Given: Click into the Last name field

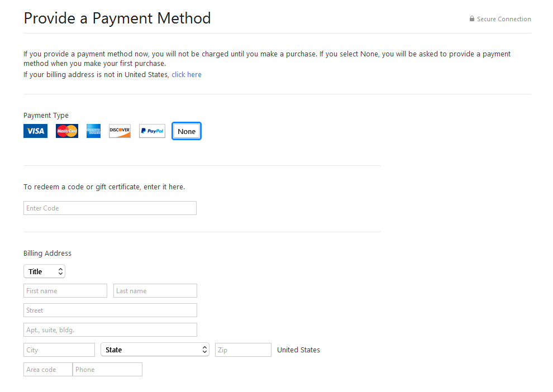Looking at the screenshot, I should [155, 291].
